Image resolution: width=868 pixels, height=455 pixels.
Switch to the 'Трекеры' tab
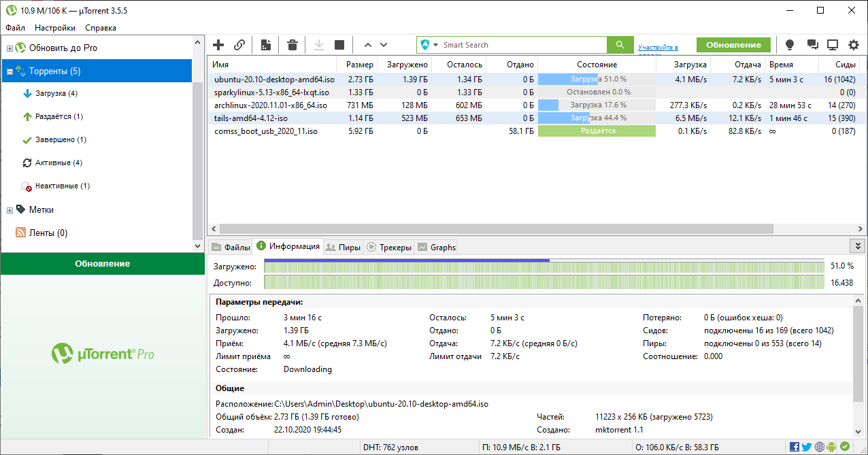pos(388,247)
